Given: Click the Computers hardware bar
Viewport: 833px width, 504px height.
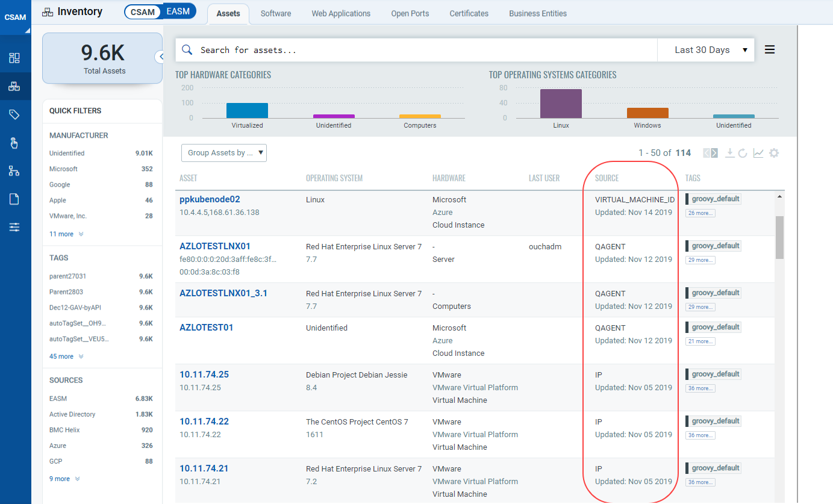Looking at the screenshot, I should (420, 116).
